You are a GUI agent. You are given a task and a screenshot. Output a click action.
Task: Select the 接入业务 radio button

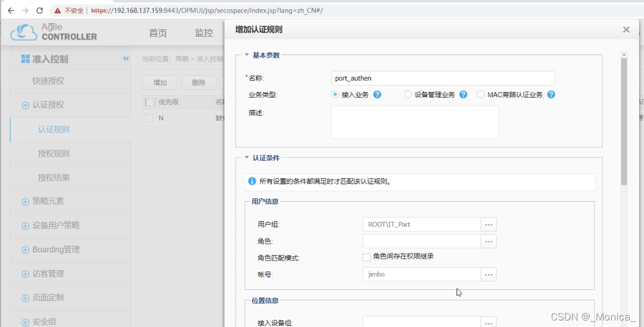pyautogui.click(x=335, y=94)
